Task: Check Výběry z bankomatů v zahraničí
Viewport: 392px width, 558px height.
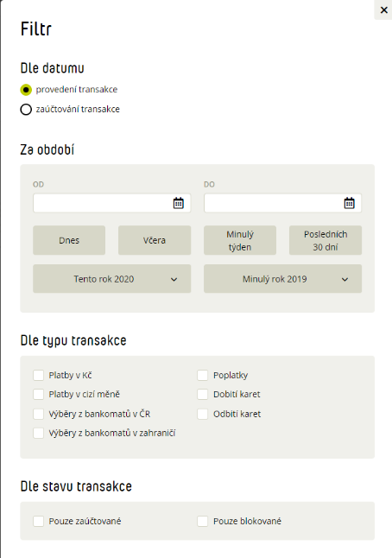Action: pos(38,433)
